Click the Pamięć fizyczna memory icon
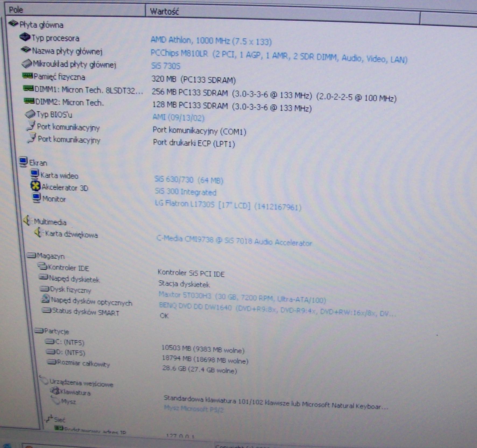The width and height of the screenshot is (477, 448). click(27, 76)
